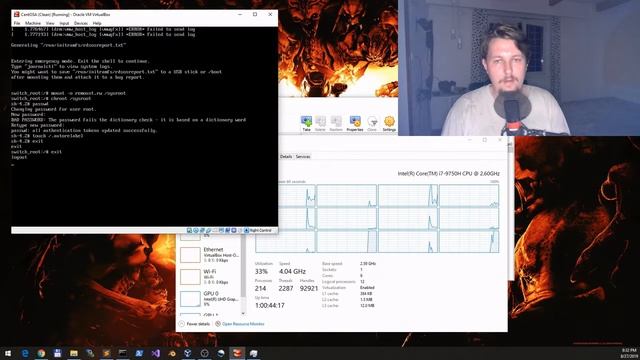This screenshot has width=640, height=360.
Task: Click the Intel Core i7-9750H CPU title text
Action: click(x=449, y=173)
